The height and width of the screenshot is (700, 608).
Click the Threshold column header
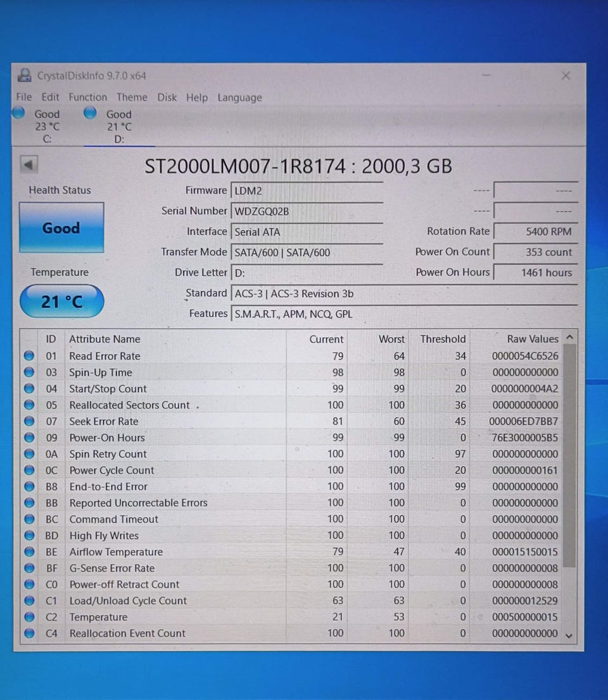(x=443, y=339)
